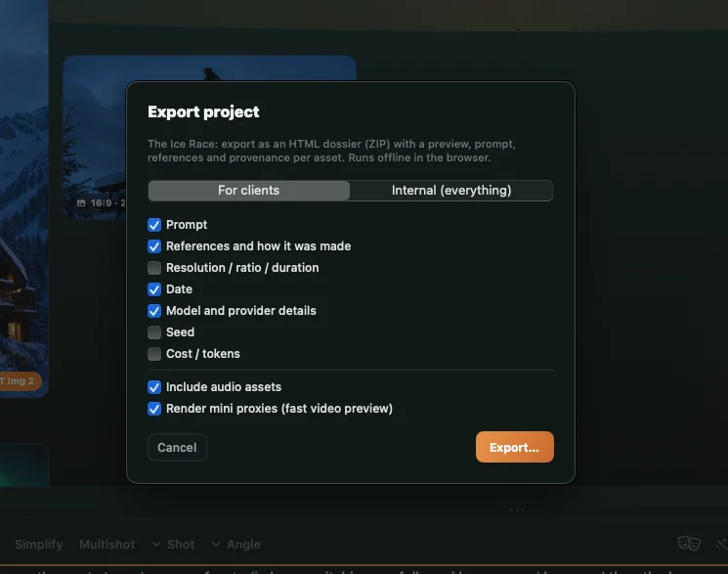Open the Angle dropdown
Viewport: 728px width, 574px height.
(236, 545)
